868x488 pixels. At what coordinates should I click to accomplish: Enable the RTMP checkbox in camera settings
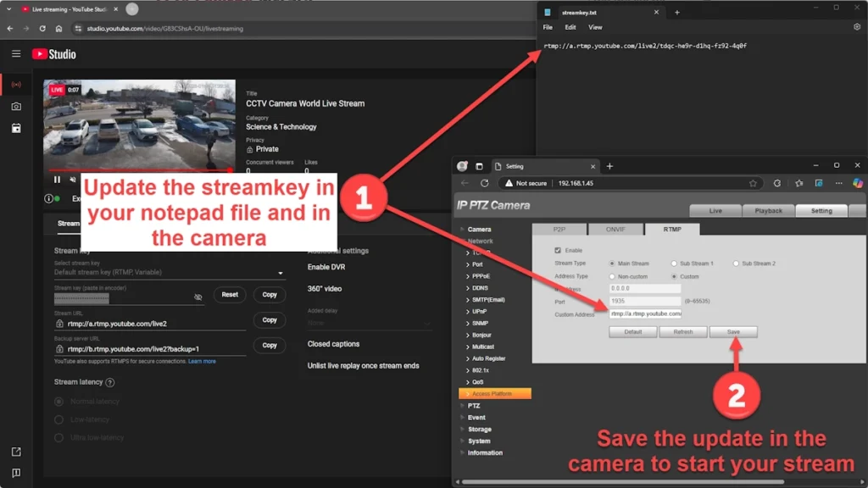tap(557, 251)
